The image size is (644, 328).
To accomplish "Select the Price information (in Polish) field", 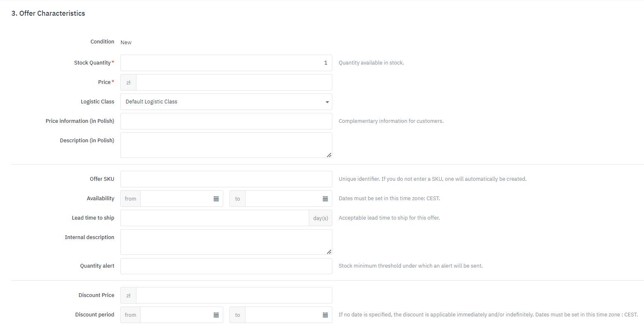I will [x=226, y=121].
